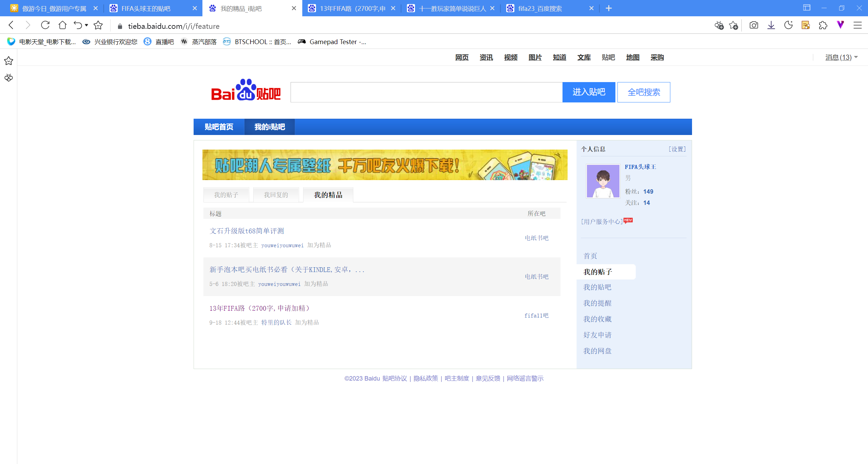Switch to 我回复的 tab
This screenshot has width=868, height=464.
tap(276, 195)
